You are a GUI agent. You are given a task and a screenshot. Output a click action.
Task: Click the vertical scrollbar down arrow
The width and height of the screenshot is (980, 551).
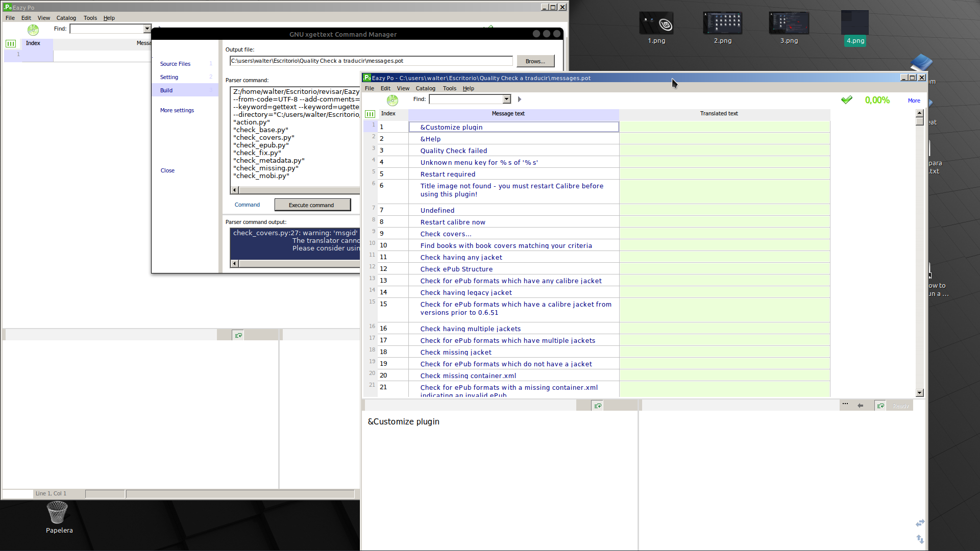pos(920,393)
